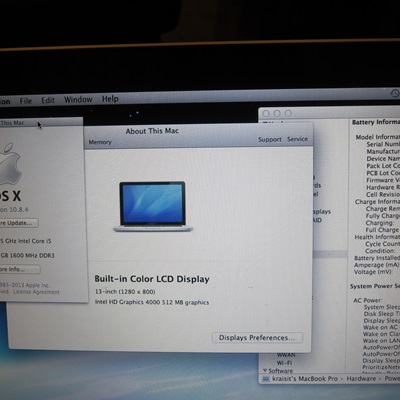Select Wi-Fi in the sidebar
This screenshot has width=400, height=400.
[x=284, y=363]
